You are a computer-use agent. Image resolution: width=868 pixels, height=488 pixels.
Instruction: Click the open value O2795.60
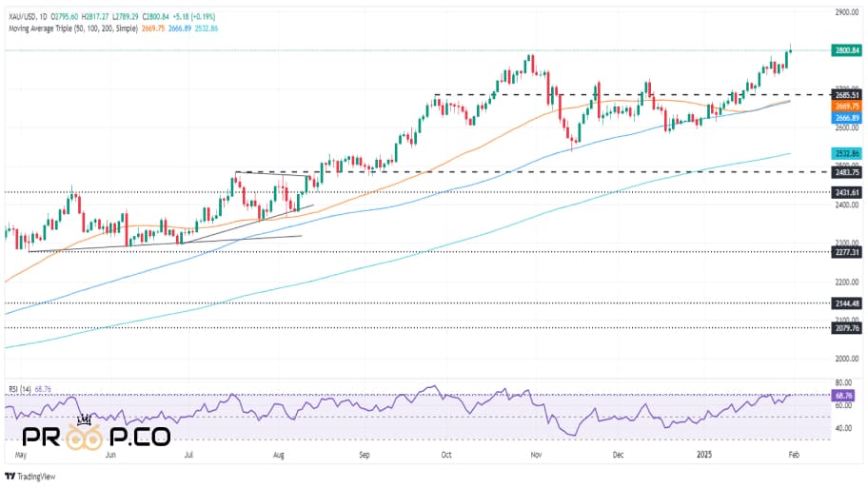[x=65, y=17]
